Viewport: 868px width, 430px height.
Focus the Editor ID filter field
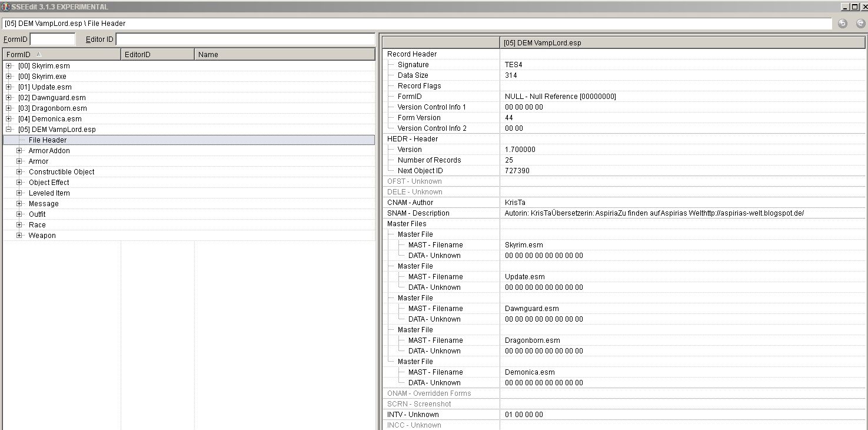point(245,39)
